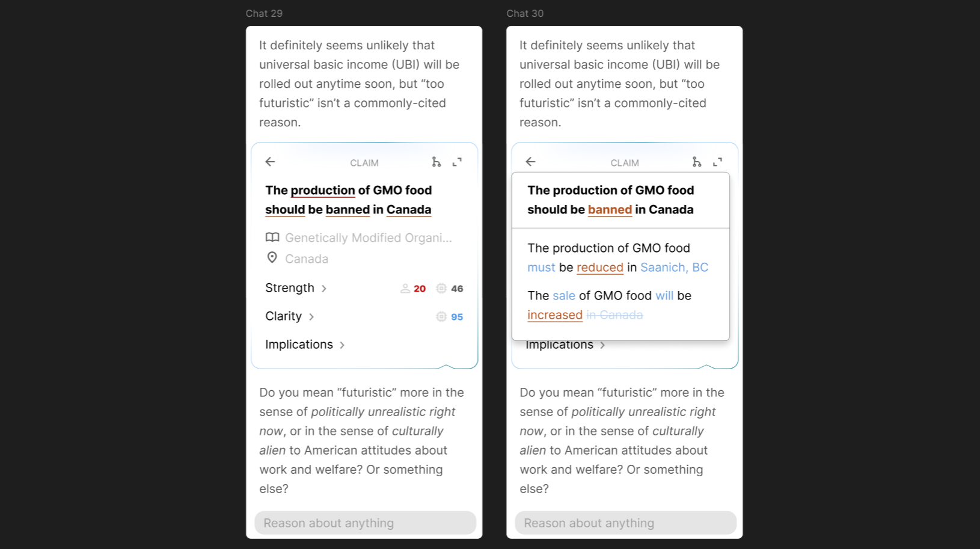Click the Chat 29 "Reason about anything" input
Screen dimensions: 980x549
pos(365,523)
